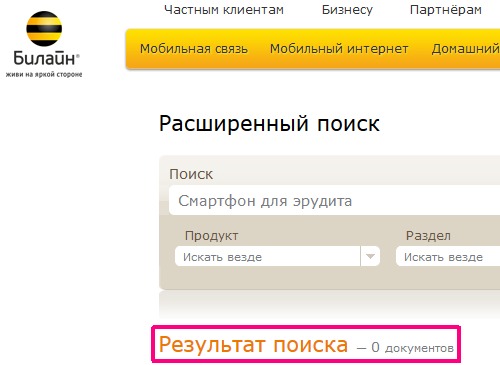Click the Продукт dropdown arrow button
500x365 pixels.
(x=370, y=256)
